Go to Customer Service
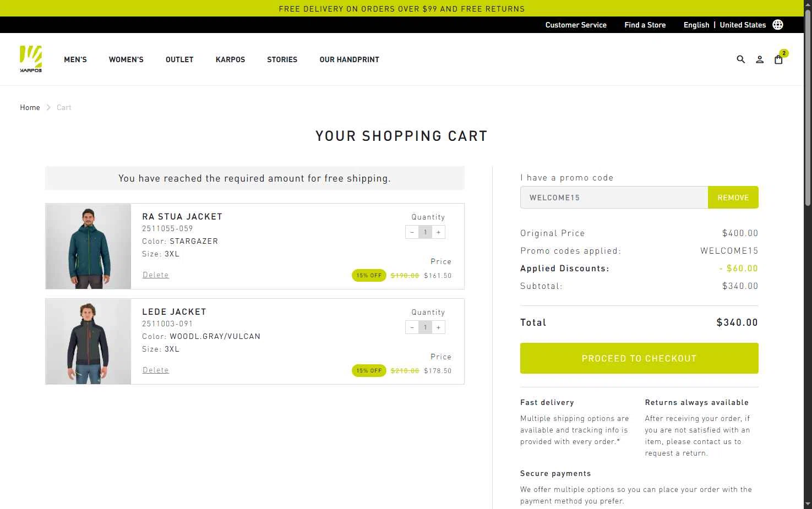The image size is (812, 509). tap(576, 25)
